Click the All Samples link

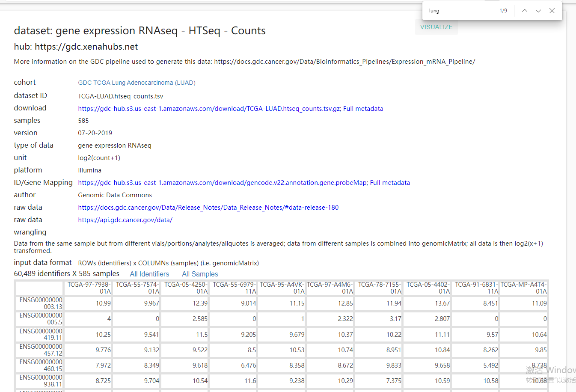[200, 274]
